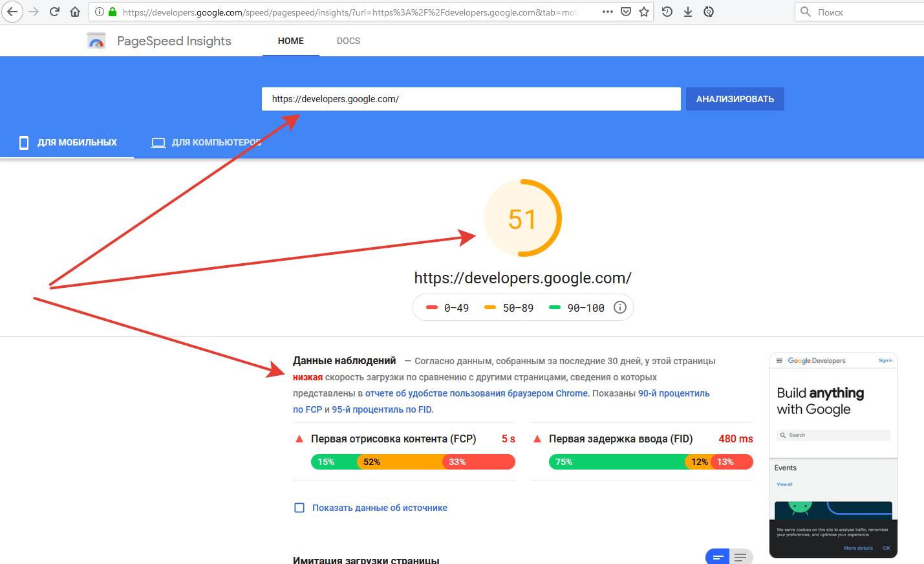Click the "Первая задержка ввода (FID)" label
This screenshot has width=924, height=564.
tap(621, 439)
